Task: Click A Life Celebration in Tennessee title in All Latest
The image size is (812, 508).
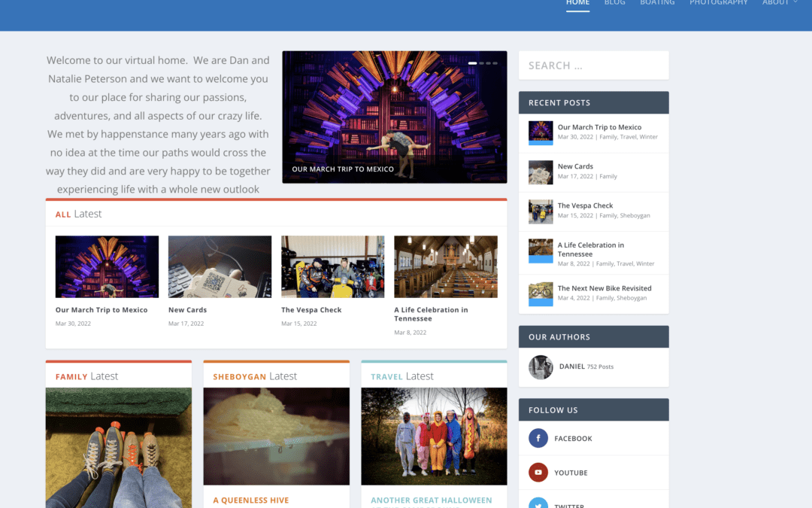Action: 431,314
